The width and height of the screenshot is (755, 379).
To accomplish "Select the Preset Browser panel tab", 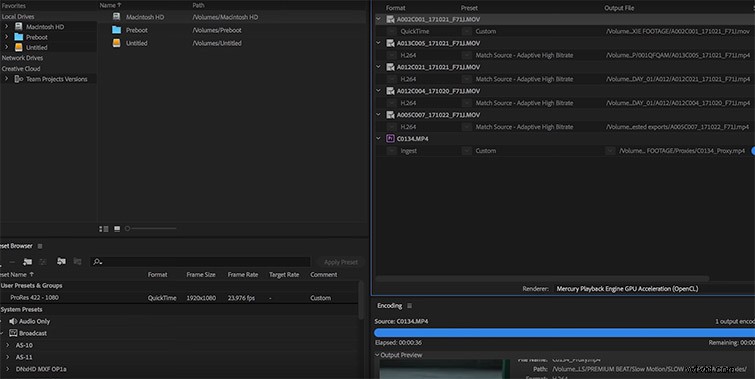I will tap(17, 246).
